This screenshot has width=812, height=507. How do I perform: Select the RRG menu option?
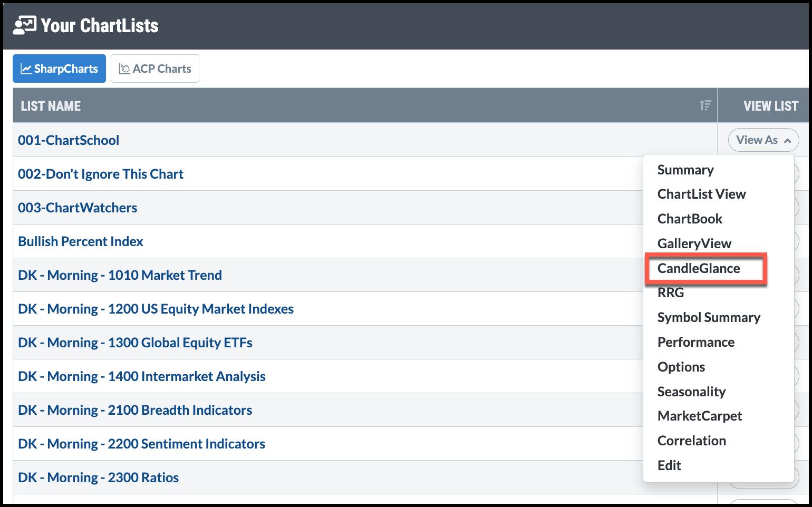pyautogui.click(x=670, y=292)
